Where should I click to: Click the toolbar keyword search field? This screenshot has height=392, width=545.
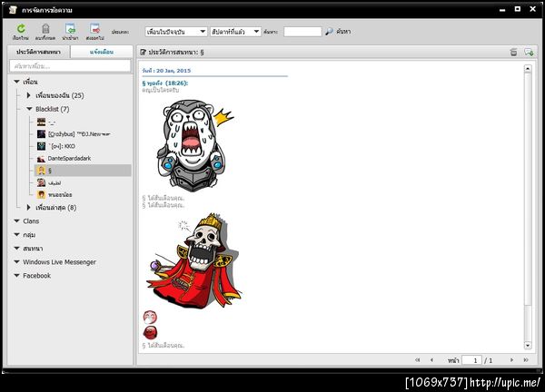[302, 32]
